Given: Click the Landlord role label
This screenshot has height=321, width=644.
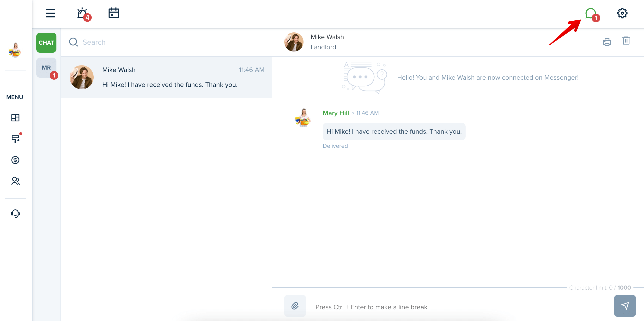Looking at the screenshot, I should pyautogui.click(x=323, y=47).
